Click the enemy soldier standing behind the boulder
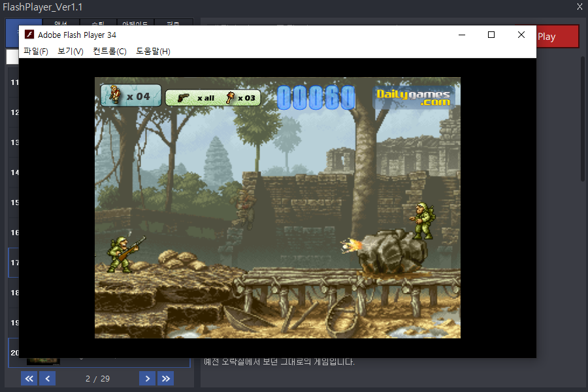The height and width of the screenshot is (392, 588). tap(423, 221)
